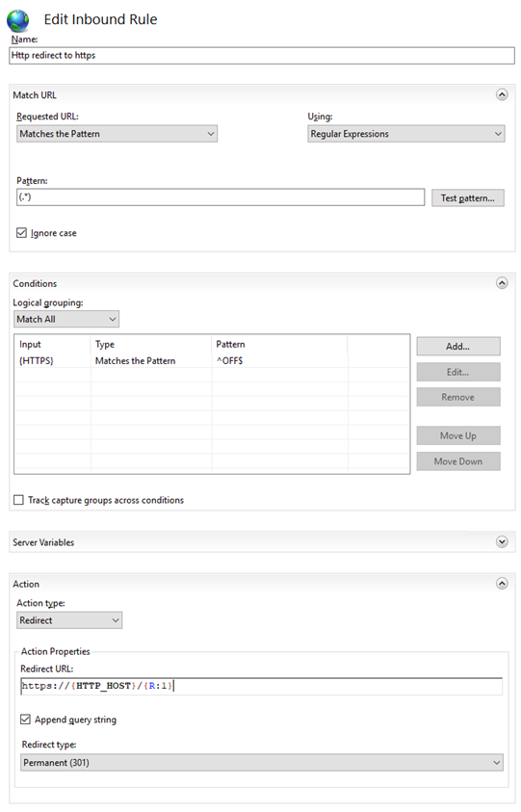Open the Redirect type Permanent (301) dropdown

262,762
